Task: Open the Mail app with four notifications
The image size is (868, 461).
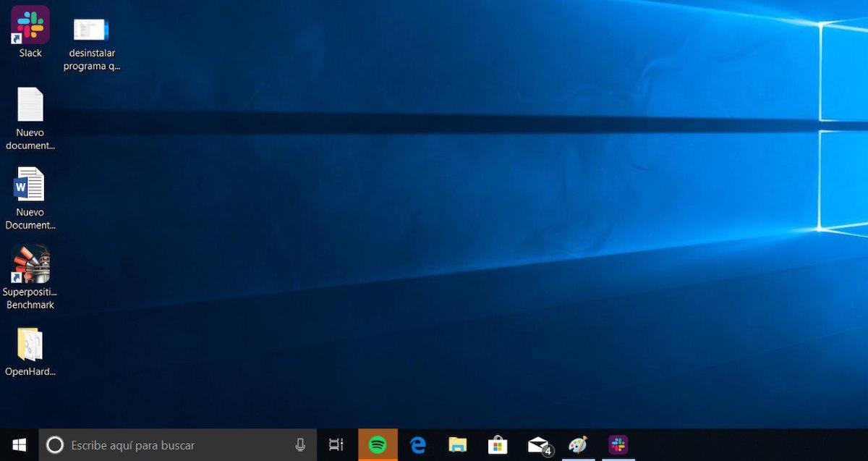Action: point(539,445)
